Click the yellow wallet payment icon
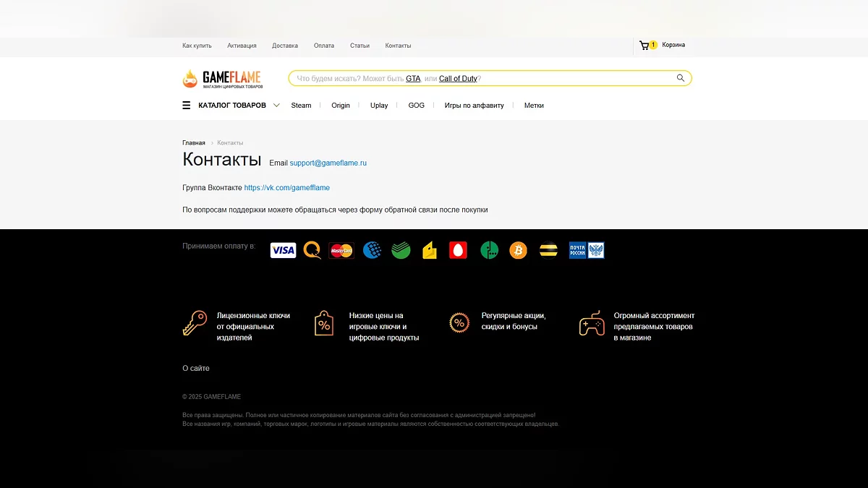Viewport: 868px width, 488px height. pos(430,250)
